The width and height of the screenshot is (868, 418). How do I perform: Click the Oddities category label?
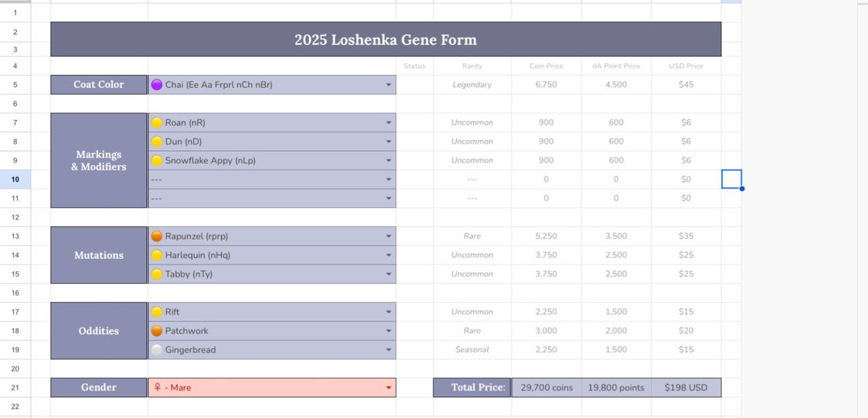(x=98, y=331)
